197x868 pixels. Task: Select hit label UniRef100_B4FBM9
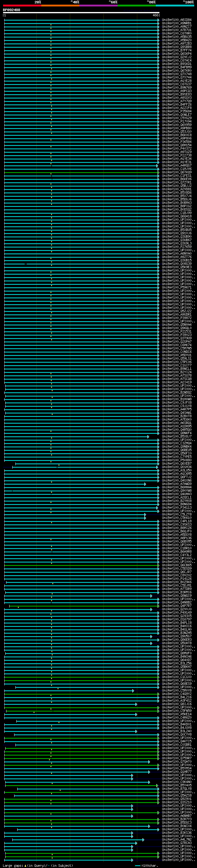coord(177,67)
